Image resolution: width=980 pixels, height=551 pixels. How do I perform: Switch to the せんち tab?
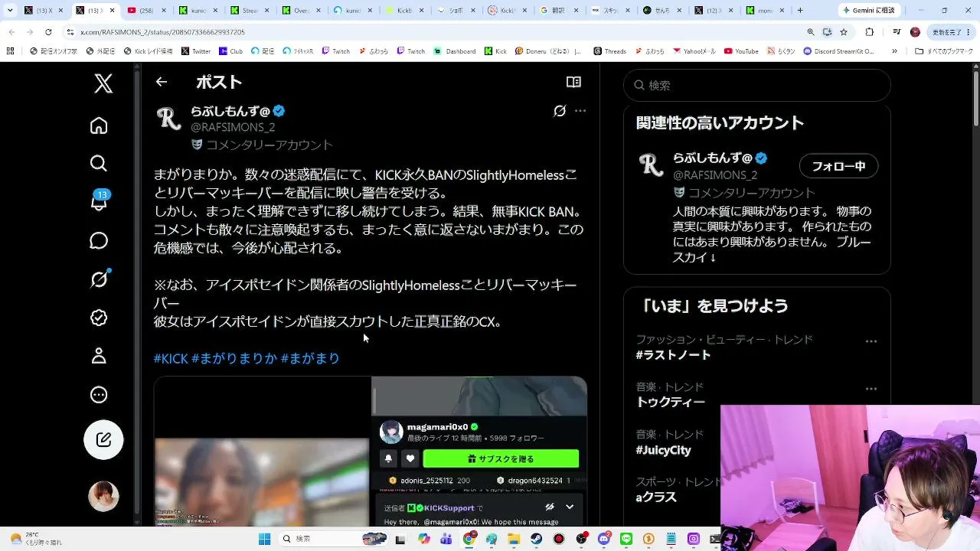663,11
